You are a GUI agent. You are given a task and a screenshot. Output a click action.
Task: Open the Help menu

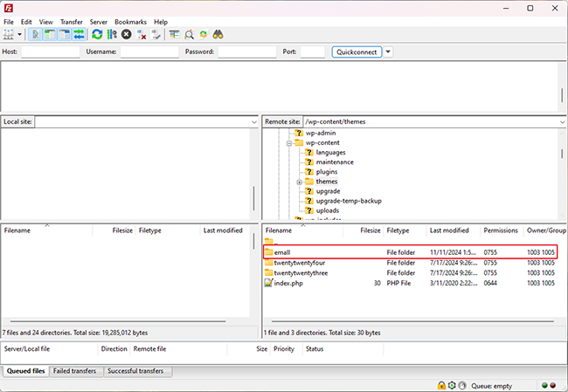[161, 22]
